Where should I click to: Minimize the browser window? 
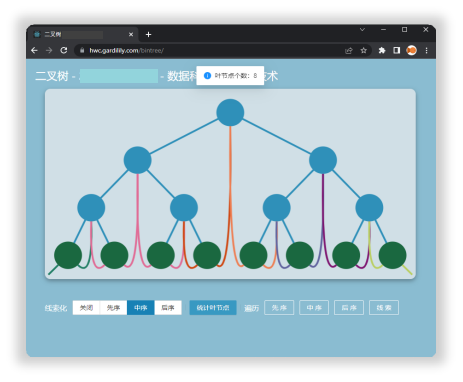[383, 30]
